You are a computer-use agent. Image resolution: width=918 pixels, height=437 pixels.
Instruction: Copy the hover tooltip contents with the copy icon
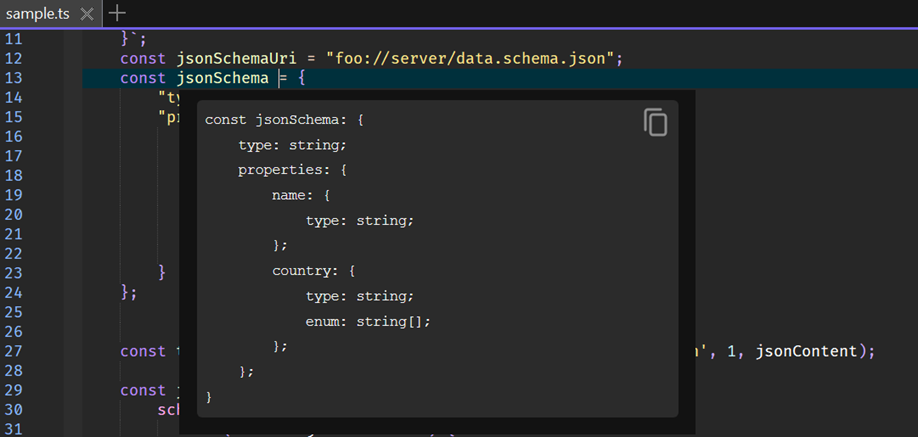[x=655, y=122]
